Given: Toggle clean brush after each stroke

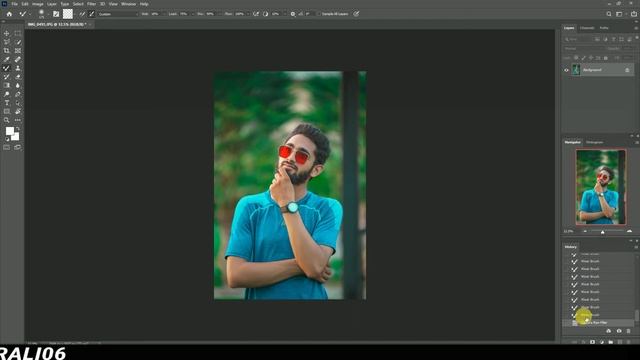Looking at the screenshot, I should click(91, 14).
